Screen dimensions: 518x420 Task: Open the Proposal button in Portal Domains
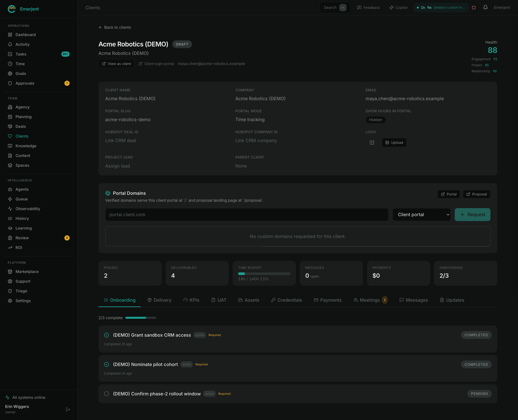(x=476, y=194)
